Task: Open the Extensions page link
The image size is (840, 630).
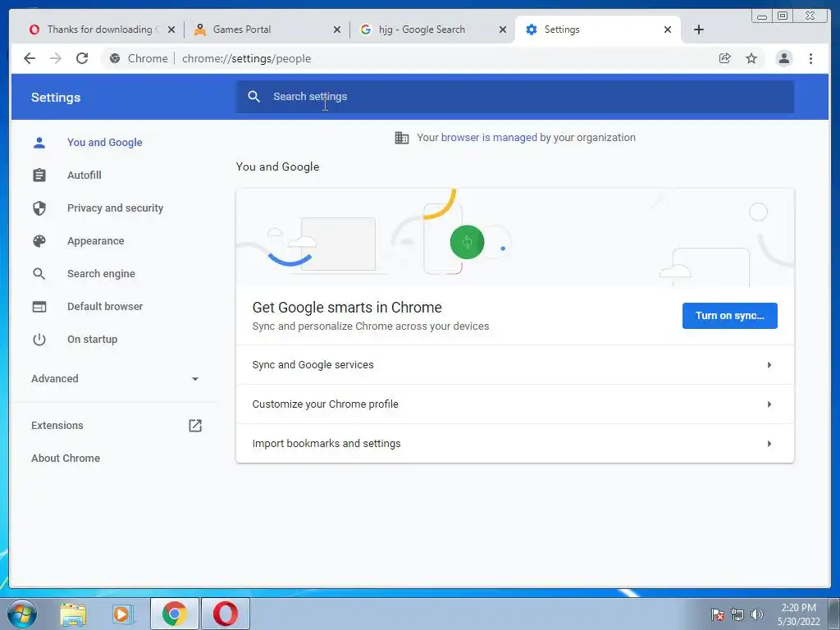Action: [57, 426]
